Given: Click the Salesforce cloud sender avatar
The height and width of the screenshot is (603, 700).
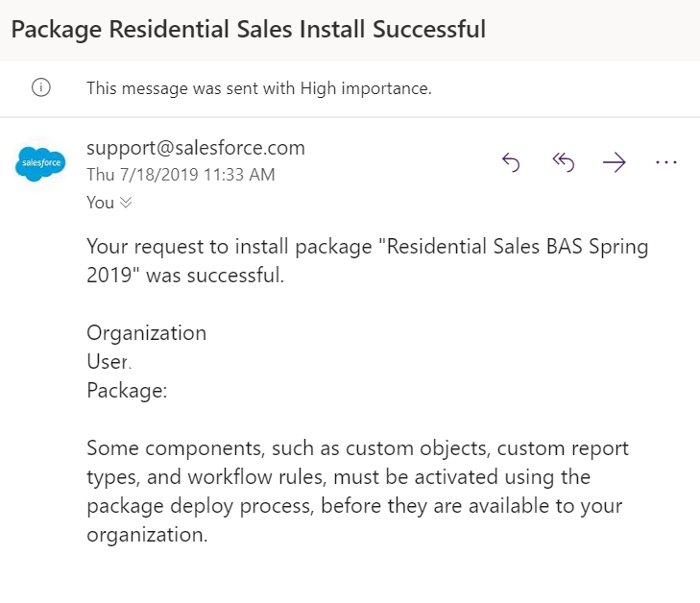Looking at the screenshot, I should 41,164.
